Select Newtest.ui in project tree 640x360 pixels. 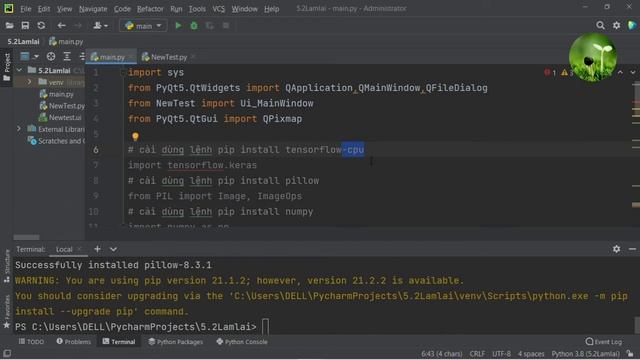60,118
